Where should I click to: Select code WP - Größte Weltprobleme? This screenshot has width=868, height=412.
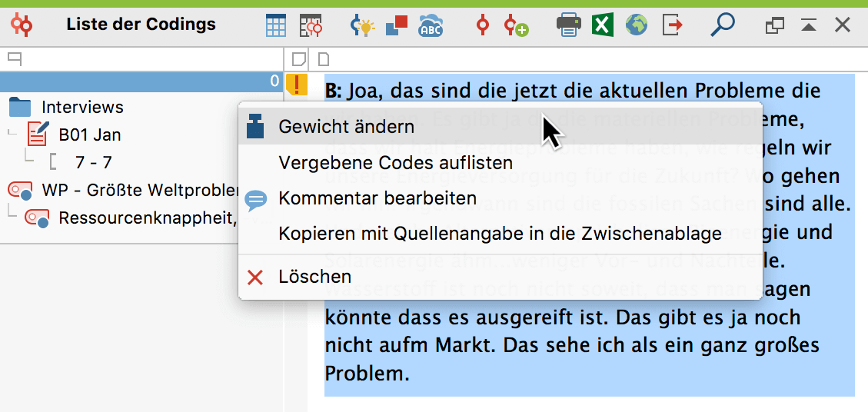tap(123, 190)
